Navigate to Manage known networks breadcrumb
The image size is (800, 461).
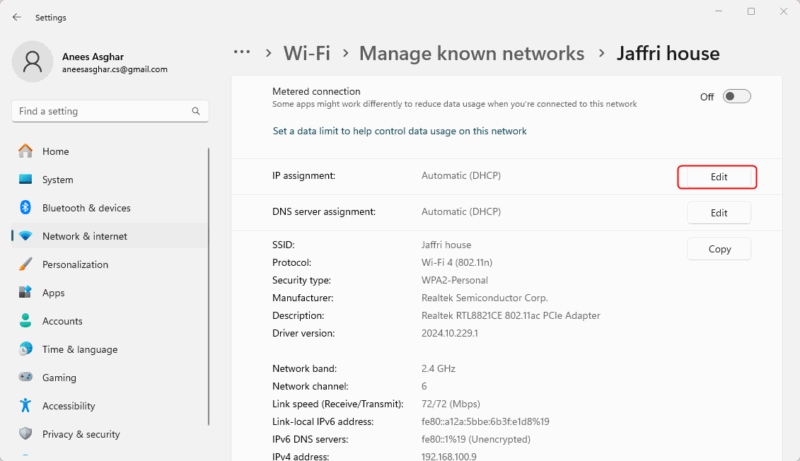[x=471, y=53]
